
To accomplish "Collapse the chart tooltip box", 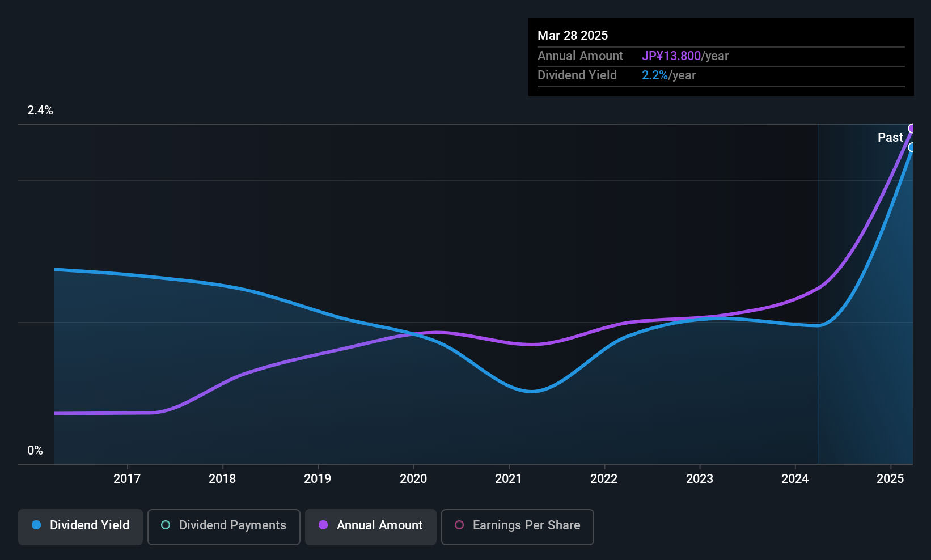I will pyautogui.click(x=721, y=57).
